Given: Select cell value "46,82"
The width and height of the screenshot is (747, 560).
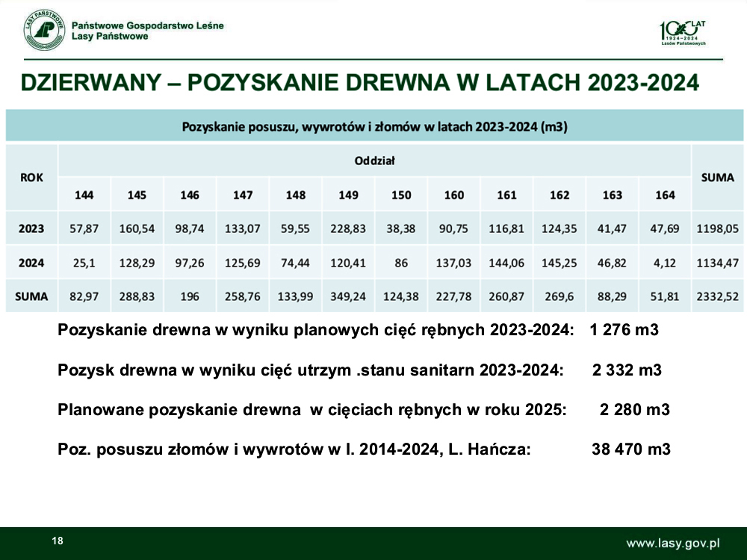Looking at the screenshot, I should (613, 264).
